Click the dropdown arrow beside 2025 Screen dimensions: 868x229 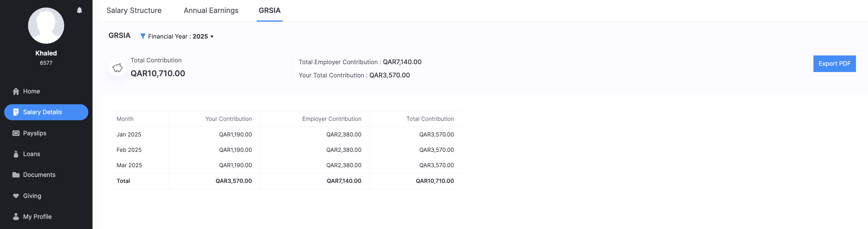[x=212, y=37]
